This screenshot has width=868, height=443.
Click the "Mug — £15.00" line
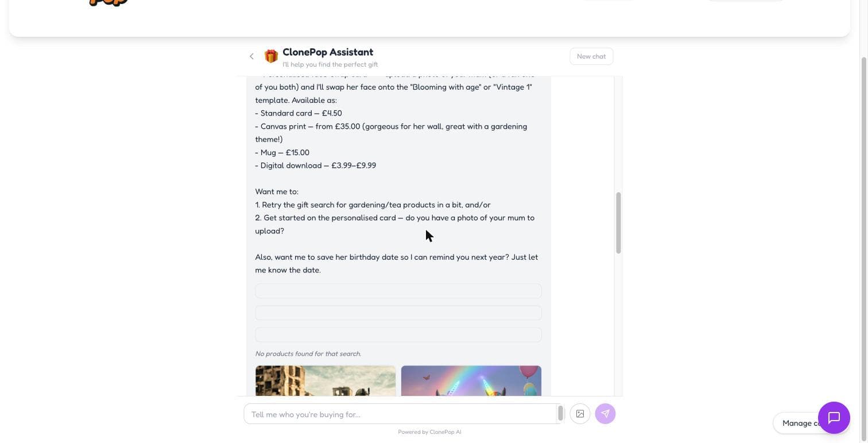tap(282, 153)
